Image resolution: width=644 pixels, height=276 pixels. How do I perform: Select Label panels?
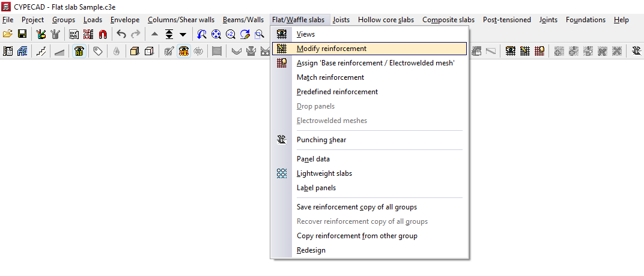tap(369, 187)
